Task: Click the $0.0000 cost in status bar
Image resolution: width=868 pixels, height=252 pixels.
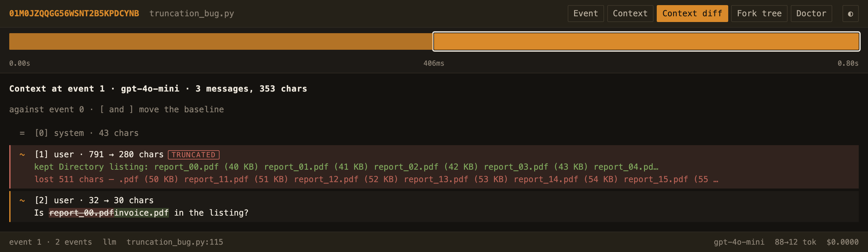Action: coord(842,242)
